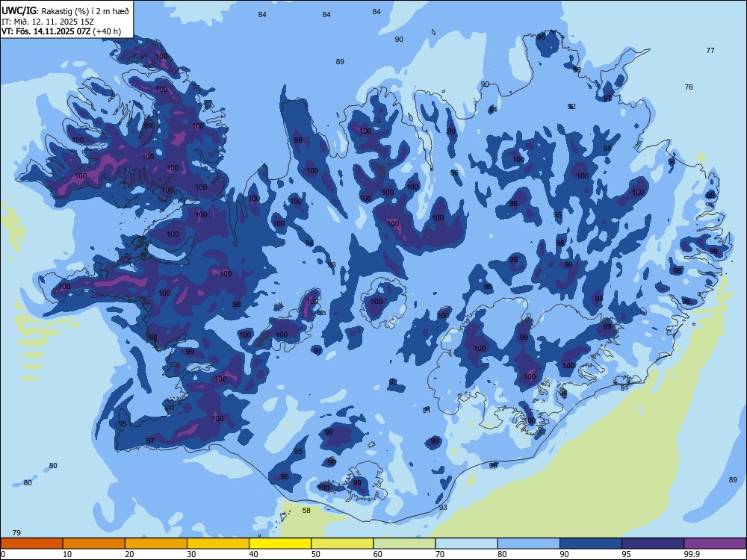
Task: Click the legend label 99.9
Action: click(692, 554)
